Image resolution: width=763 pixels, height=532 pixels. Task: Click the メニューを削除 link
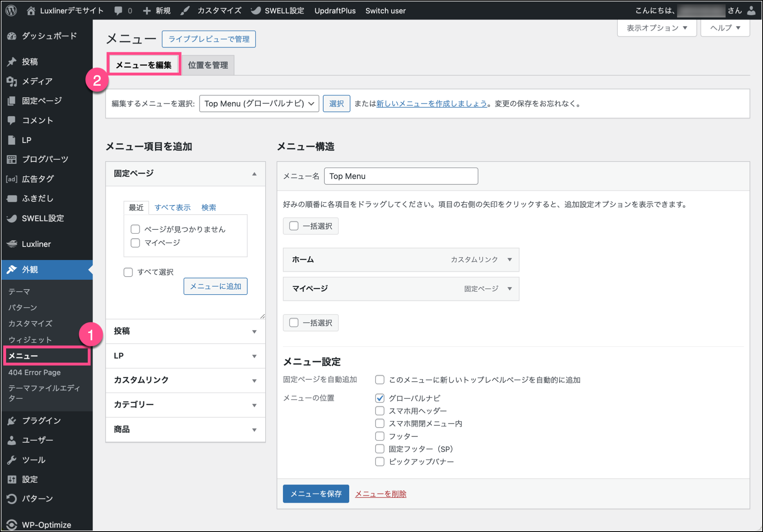tap(381, 494)
